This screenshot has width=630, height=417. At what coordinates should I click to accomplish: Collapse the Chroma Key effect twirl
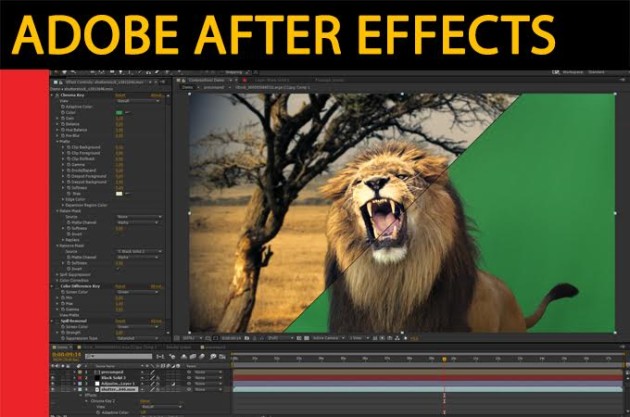[52, 95]
